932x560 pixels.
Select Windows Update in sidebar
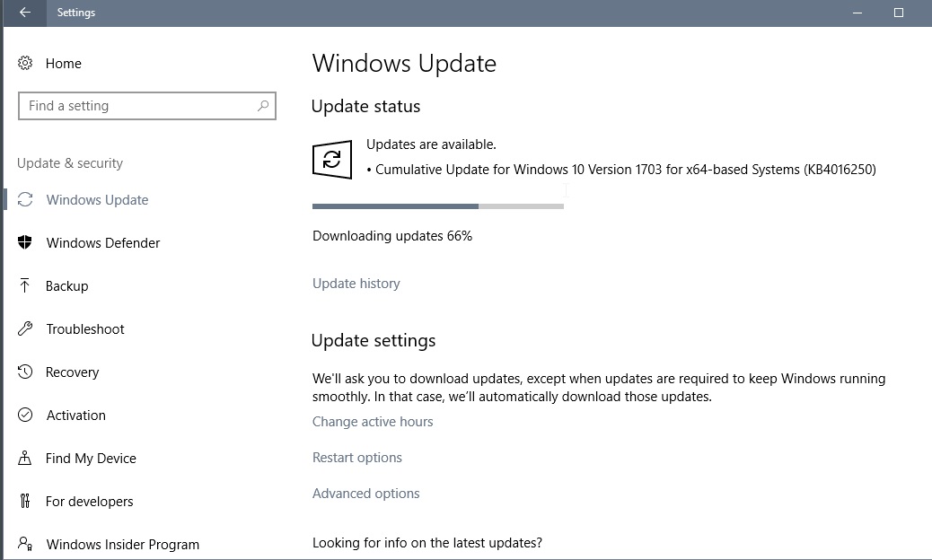point(98,200)
